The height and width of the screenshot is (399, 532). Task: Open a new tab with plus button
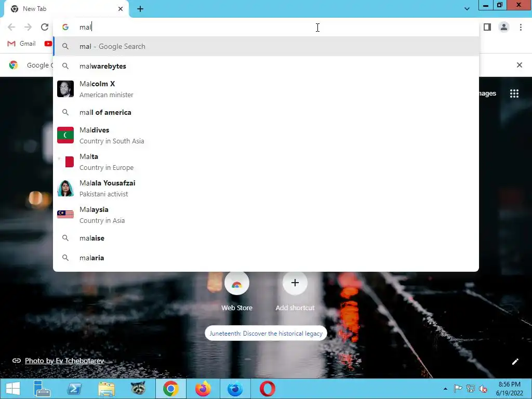click(140, 9)
